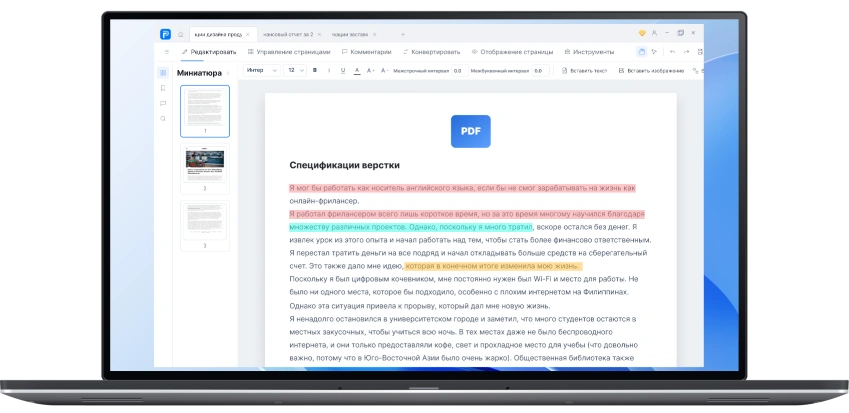Screen dimensions: 849x413
Task: Click the Undo arrow
Action: (x=672, y=52)
